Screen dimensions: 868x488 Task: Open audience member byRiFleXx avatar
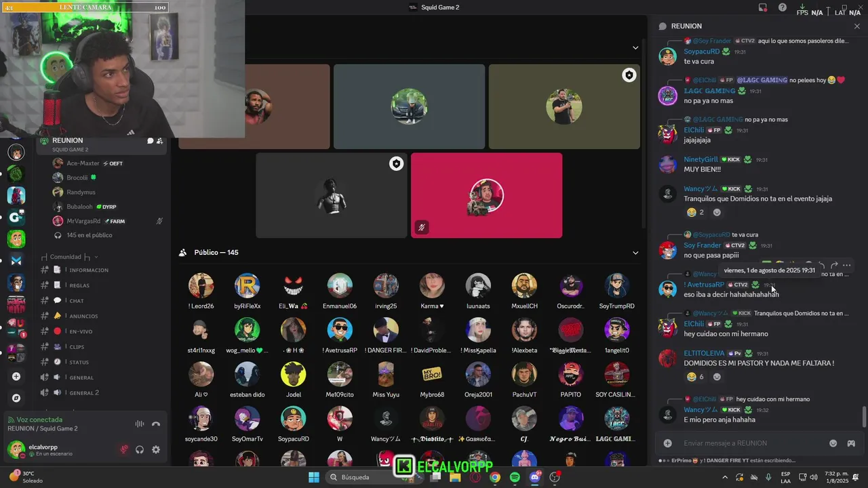247,286
